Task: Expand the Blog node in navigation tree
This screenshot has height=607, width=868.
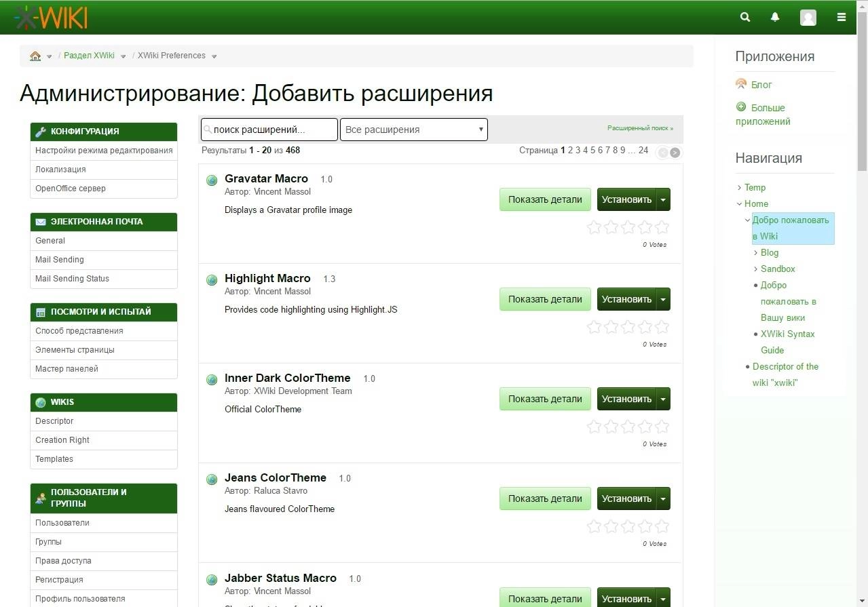Action: 756,253
